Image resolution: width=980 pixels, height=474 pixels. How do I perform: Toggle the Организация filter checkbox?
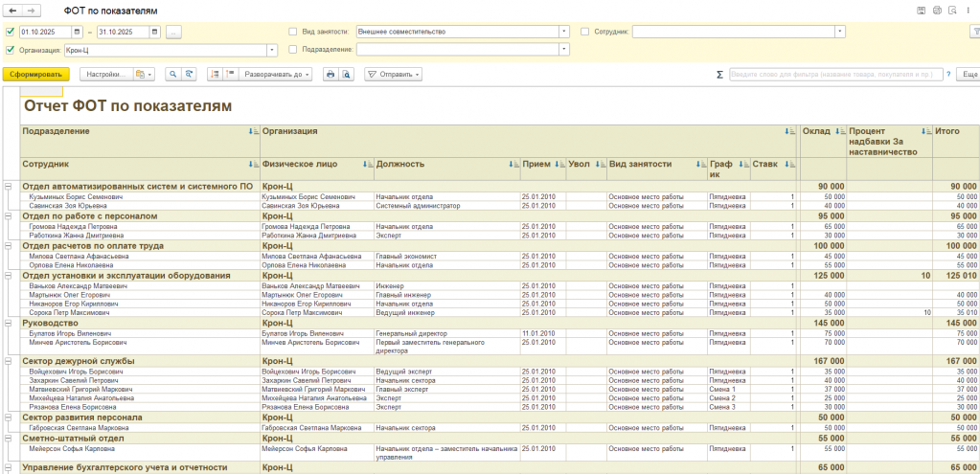10,49
